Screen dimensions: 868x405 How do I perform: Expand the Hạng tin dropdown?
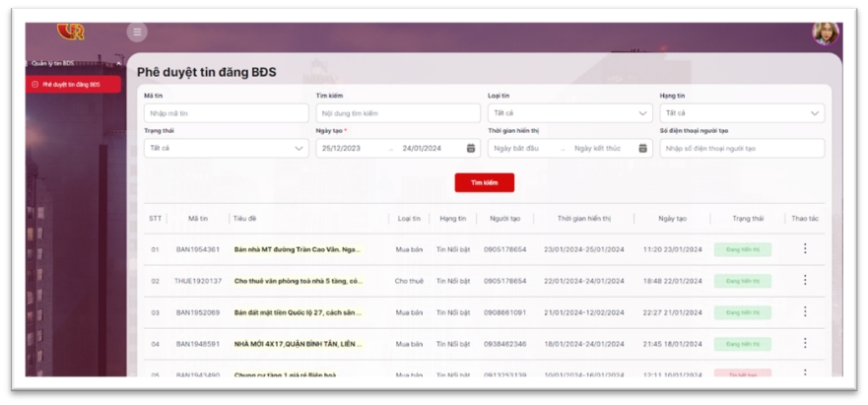[x=741, y=113]
